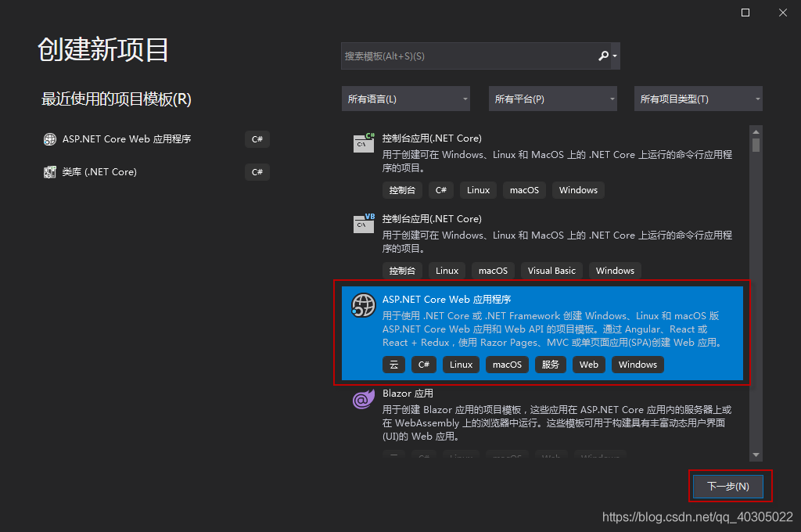Click scrollbar down arrow of template list
Image resolution: width=801 pixels, height=532 pixels.
[x=756, y=455]
